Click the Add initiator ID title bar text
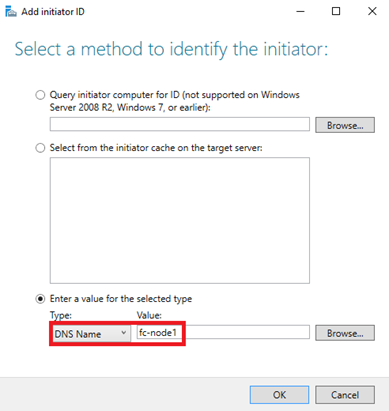This screenshot has width=389, height=411. [x=53, y=12]
